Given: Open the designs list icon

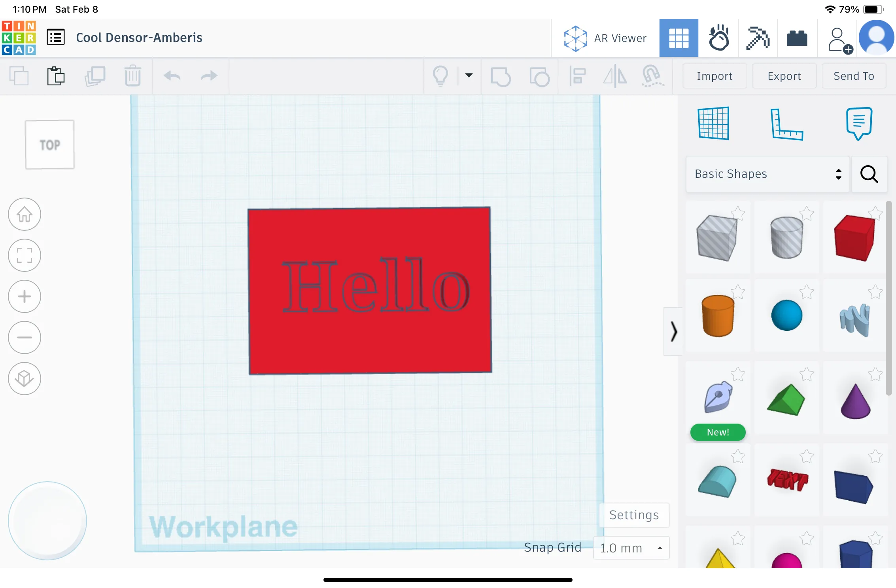Looking at the screenshot, I should [x=56, y=38].
